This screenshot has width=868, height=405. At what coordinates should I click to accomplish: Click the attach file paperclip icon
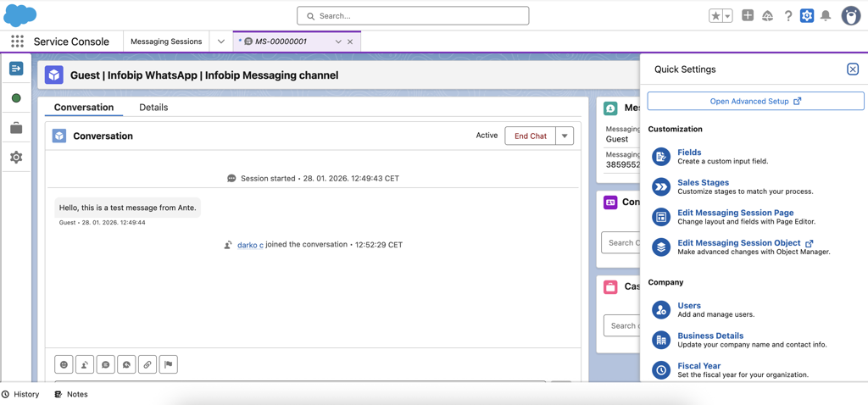pyautogui.click(x=147, y=364)
